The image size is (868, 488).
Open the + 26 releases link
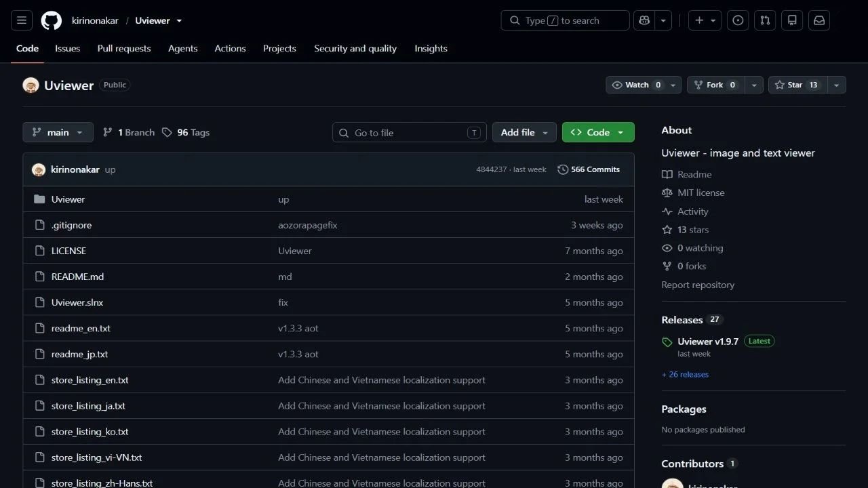685,374
